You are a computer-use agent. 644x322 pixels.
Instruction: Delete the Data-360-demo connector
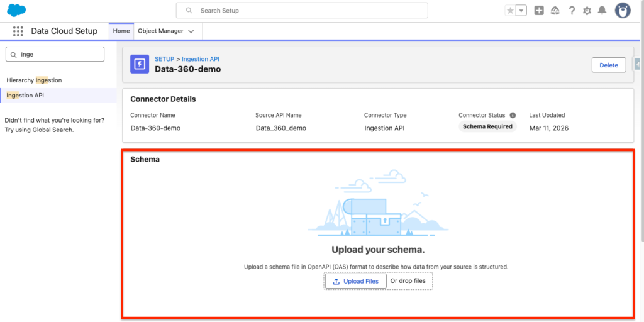tap(608, 65)
